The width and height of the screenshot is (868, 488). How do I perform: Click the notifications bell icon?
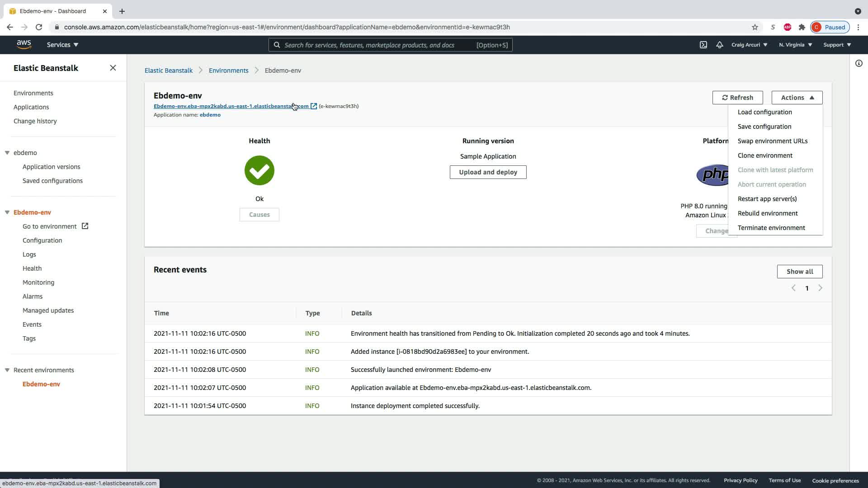pos(719,45)
